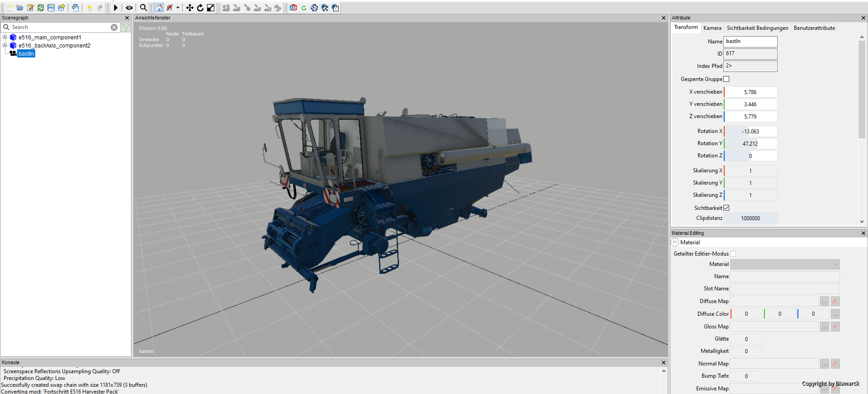Create a new scene file
The image size is (868, 394).
point(9,8)
